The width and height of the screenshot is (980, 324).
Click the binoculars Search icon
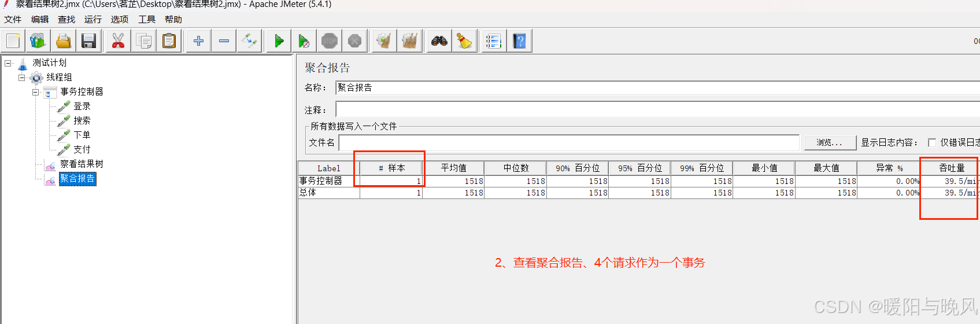(439, 41)
